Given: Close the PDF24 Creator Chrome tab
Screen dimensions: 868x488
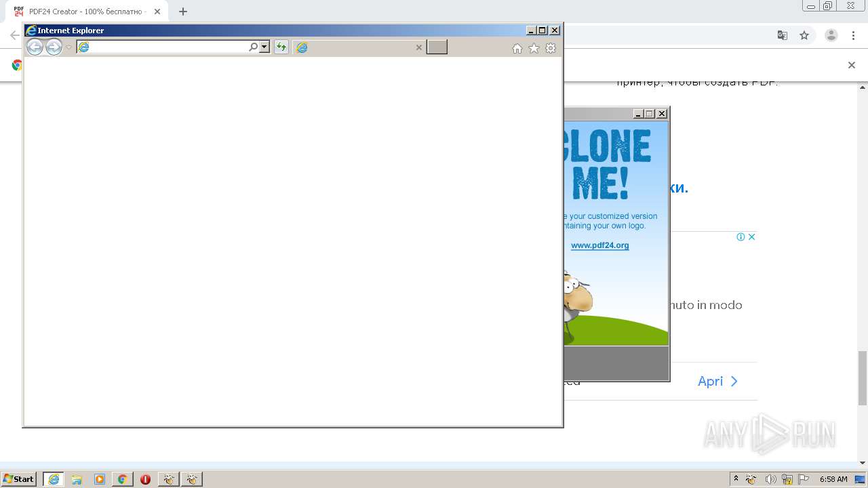Looking at the screenshot, I should click(158, 12).
